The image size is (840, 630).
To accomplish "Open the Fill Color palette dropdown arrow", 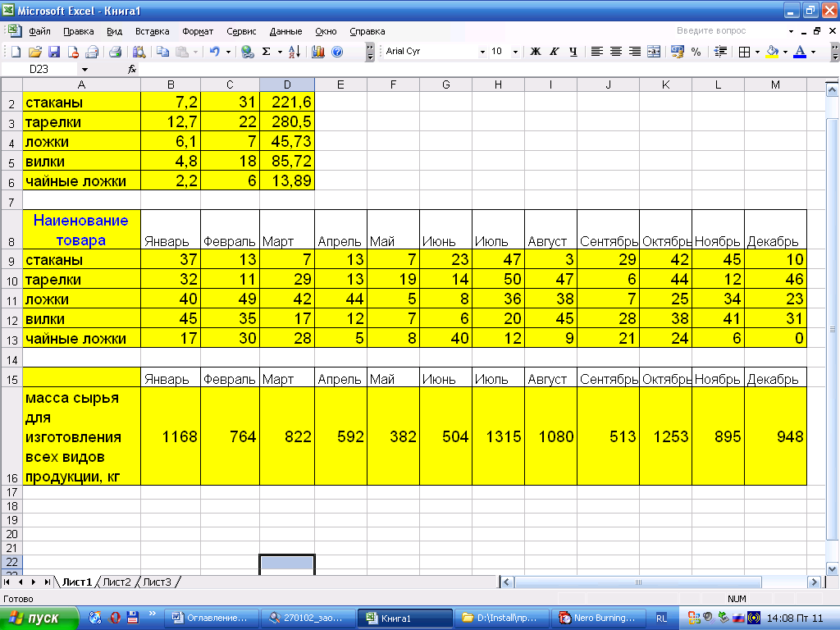I will point(785,52).
